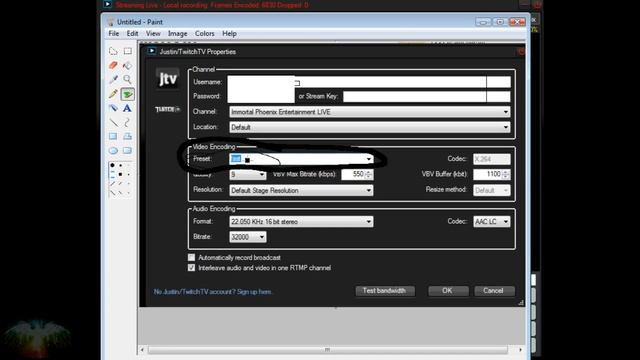Click the Stream Key input field
Screen dimensions: 640x360
coord(427,96)
